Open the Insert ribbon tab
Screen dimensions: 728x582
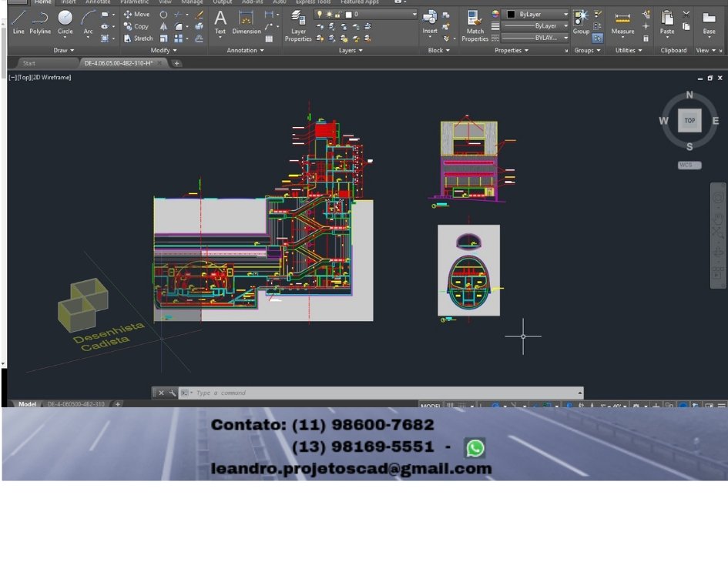(69, 2)
